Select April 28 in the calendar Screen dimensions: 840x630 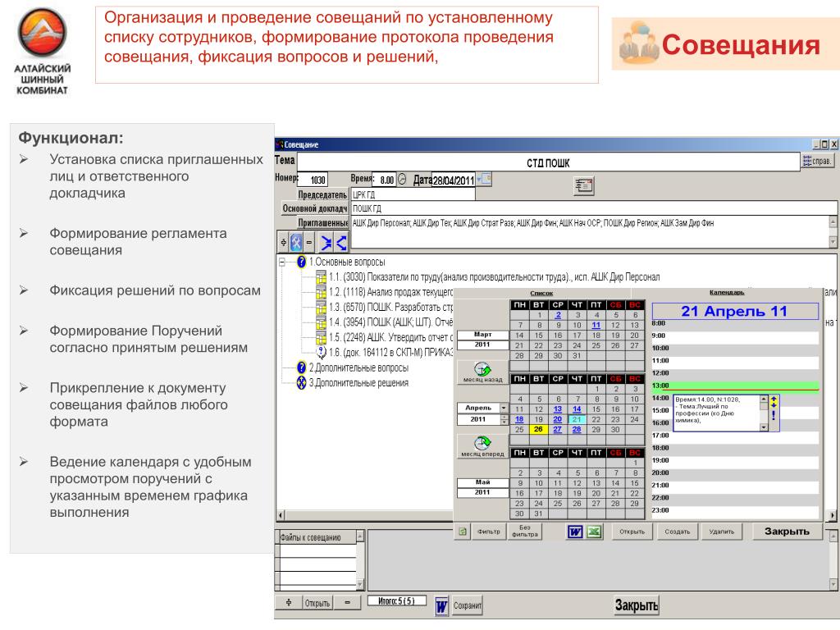tap(577, 429)
